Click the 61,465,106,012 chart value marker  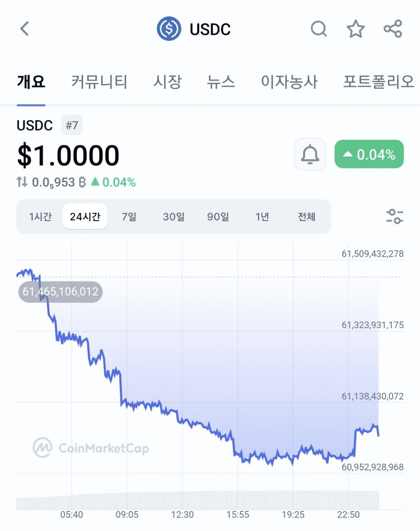tap(61, 292)
